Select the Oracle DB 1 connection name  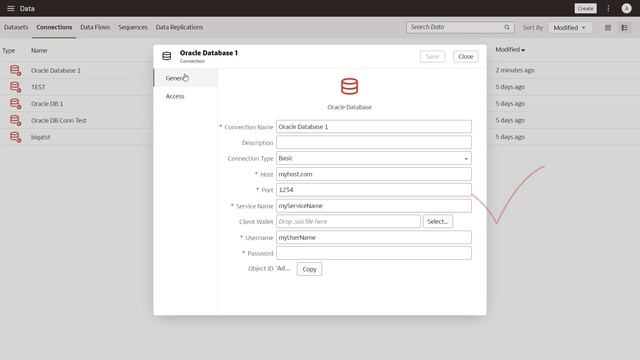tap(47, 104)
